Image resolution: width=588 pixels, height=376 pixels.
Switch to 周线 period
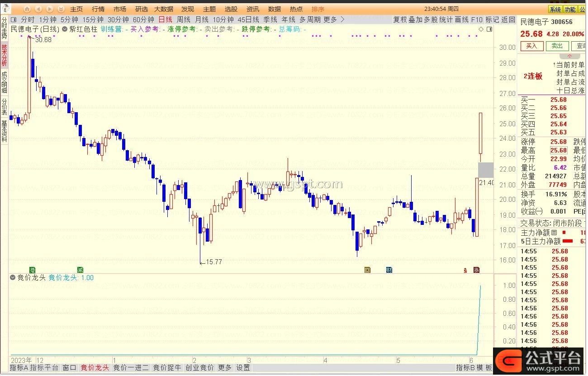184,19
